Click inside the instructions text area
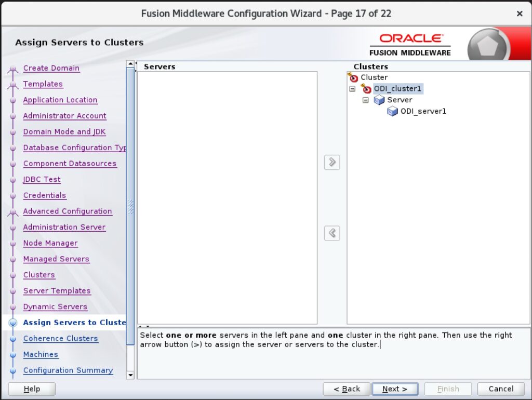 (334, 354)
